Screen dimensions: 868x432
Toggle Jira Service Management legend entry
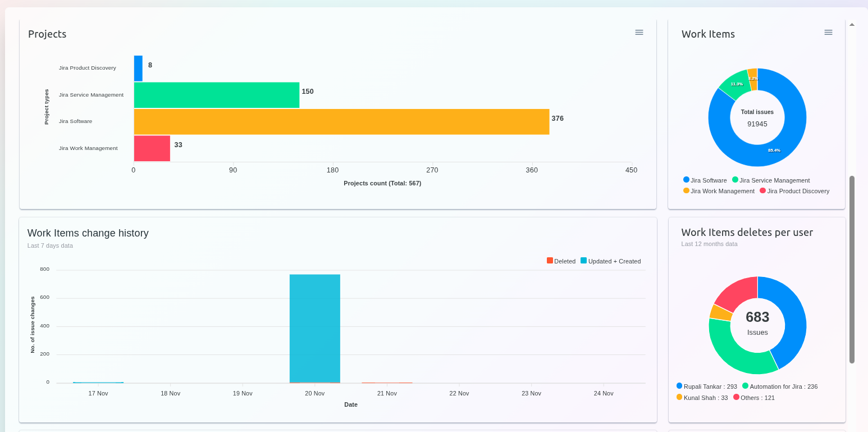click(x=771, y=180)
